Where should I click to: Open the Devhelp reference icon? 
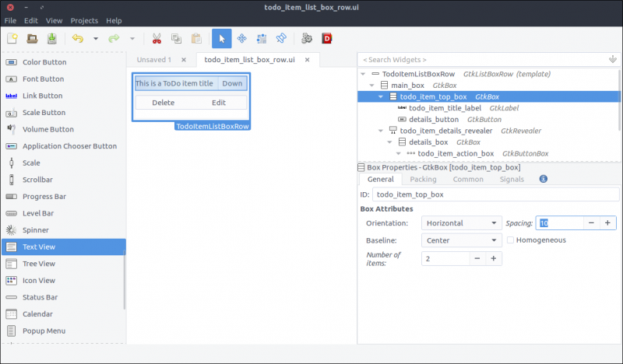point(327,38)
